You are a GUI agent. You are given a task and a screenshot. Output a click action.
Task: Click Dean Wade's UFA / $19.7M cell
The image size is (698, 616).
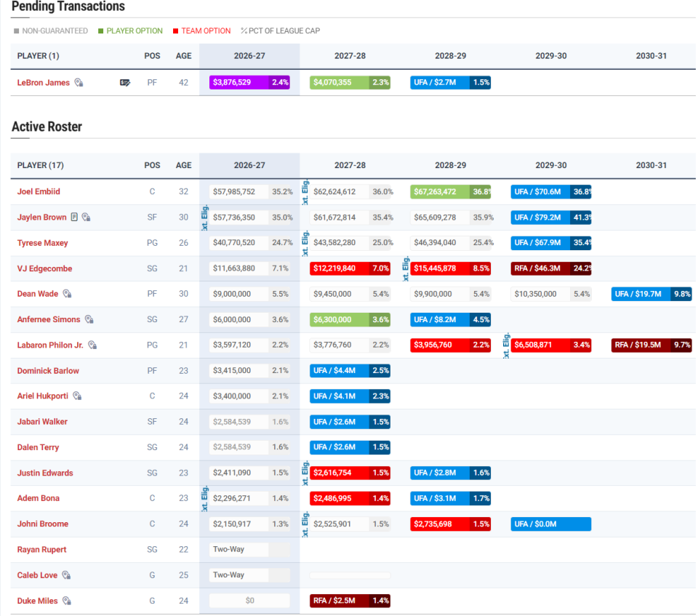[651, 294]
